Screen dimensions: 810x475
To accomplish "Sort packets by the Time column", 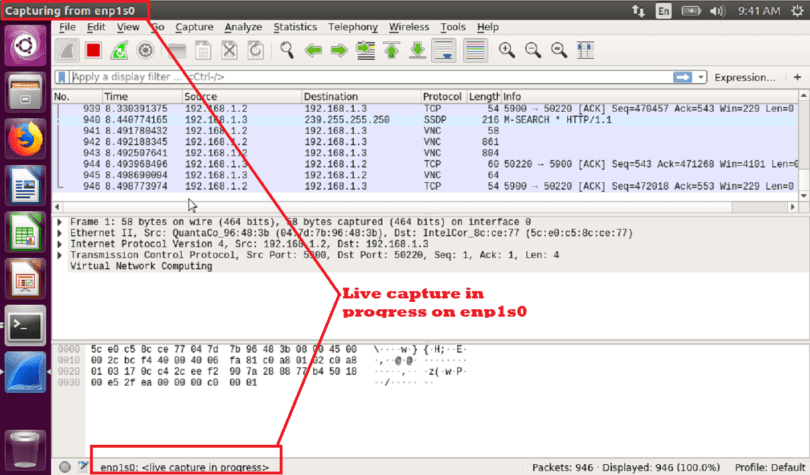I will 142,97.
